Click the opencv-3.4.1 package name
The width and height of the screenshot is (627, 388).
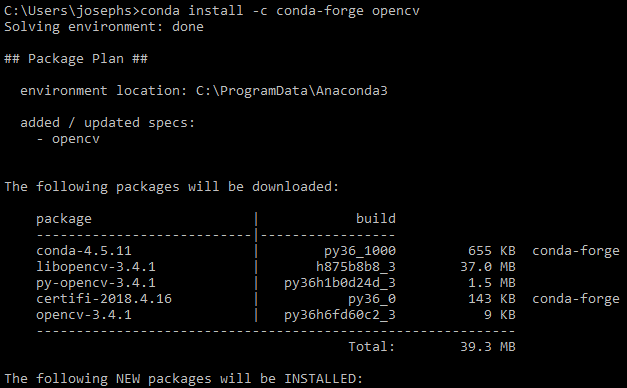pos(84,315)
